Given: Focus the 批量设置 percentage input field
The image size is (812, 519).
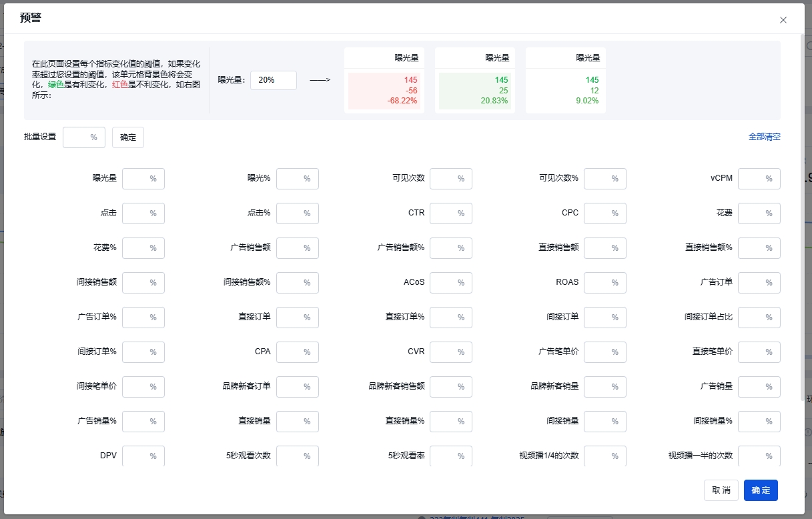Looking at the screenshot, I should [78, 137].
